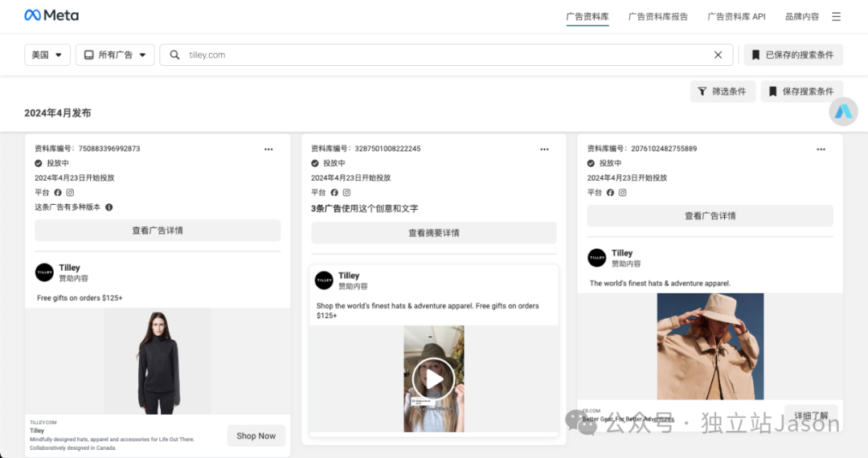Click Tilley avatar in the bucket hat ad
This screenshot has height=458, width=868.
(x=596, y=257)
